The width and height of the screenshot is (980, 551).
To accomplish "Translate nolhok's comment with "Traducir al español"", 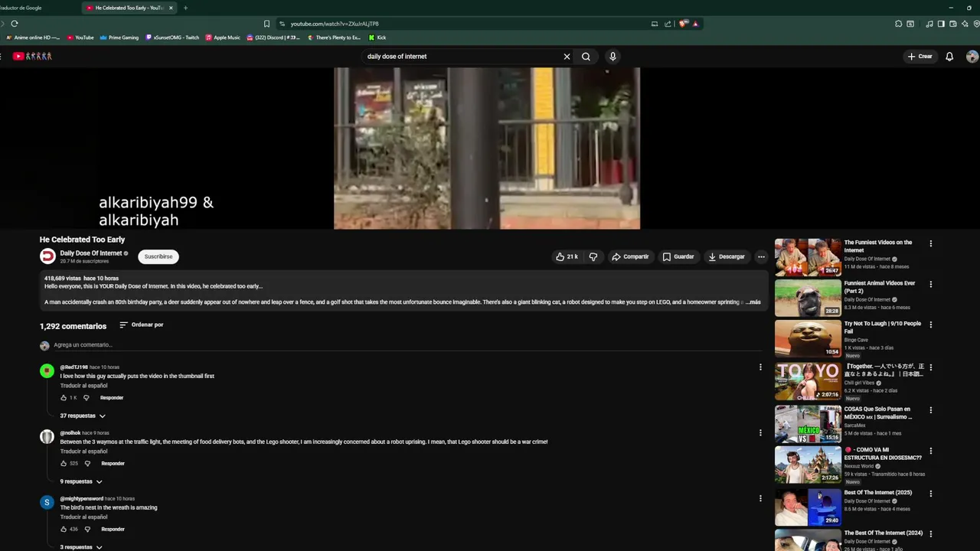I will tap(83, 452).
